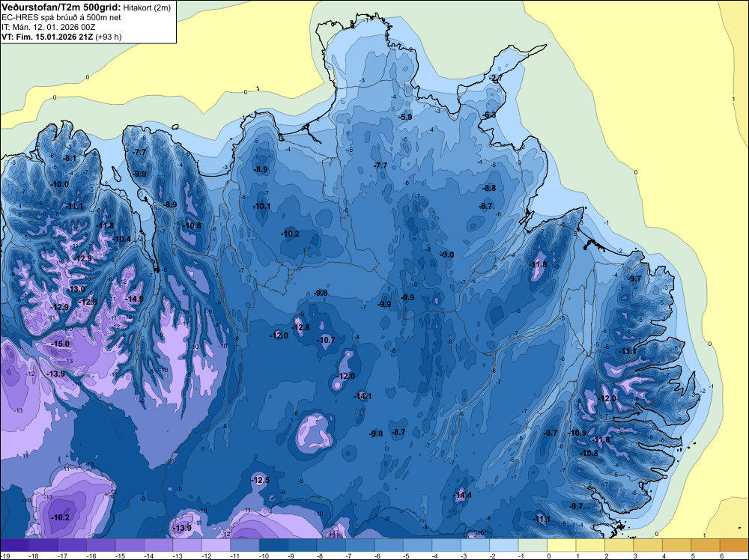Screen dimensions: 749x560
Task: Click the title "Veðurstofan/T2m 500grid"
Action: [x=61, y=7]
